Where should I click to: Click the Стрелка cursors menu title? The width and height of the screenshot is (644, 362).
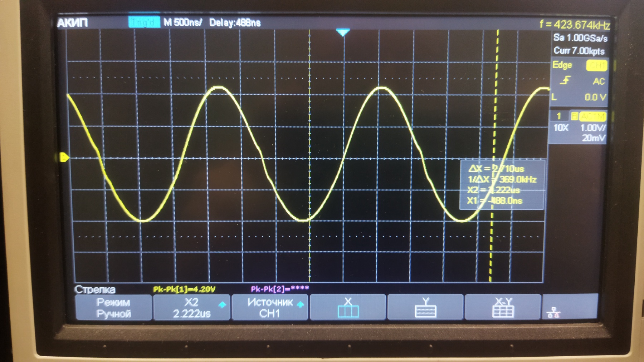click(x=95, y=289)
